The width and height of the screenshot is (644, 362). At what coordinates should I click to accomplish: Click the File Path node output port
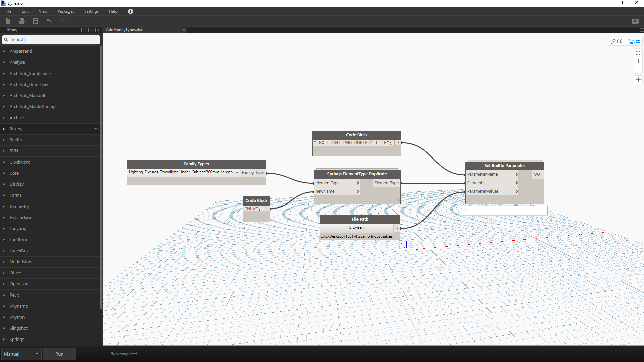(x=397, y=228)
